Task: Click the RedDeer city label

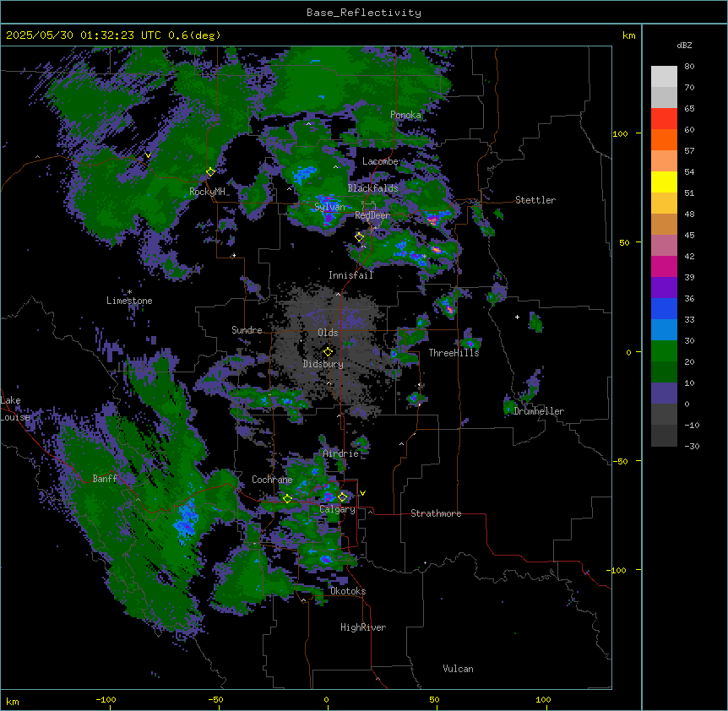Action: click(372, 215)
